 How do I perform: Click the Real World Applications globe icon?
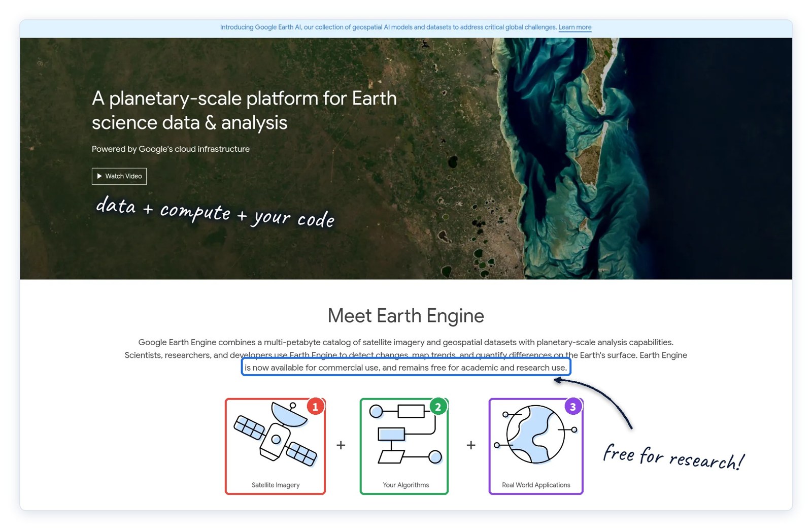[x=536, y=434]
